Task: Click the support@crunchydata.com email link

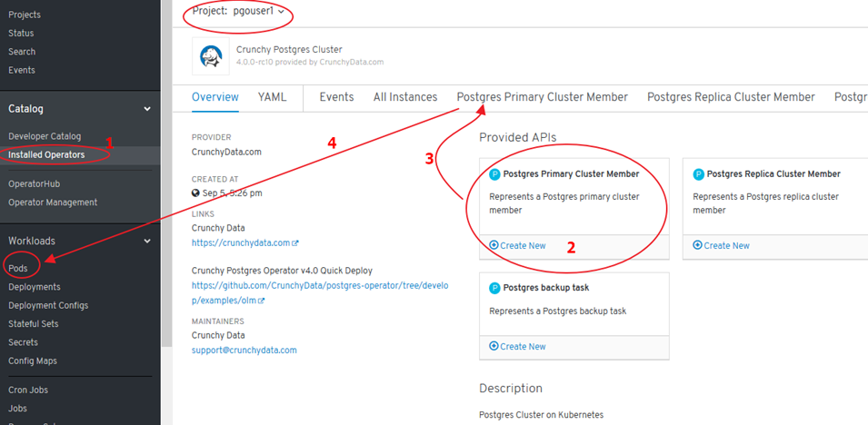Action: pyautogui.click(x=244, y=351)
